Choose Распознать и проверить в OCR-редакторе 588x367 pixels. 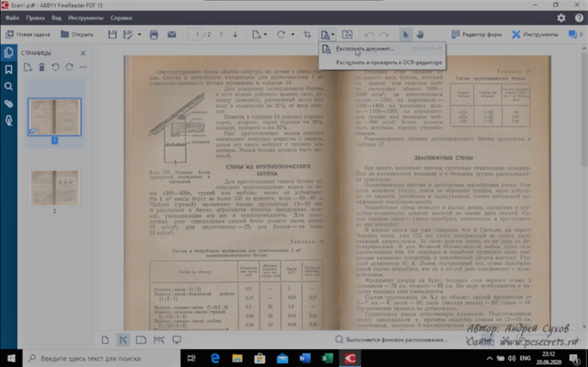pos(382,62)
